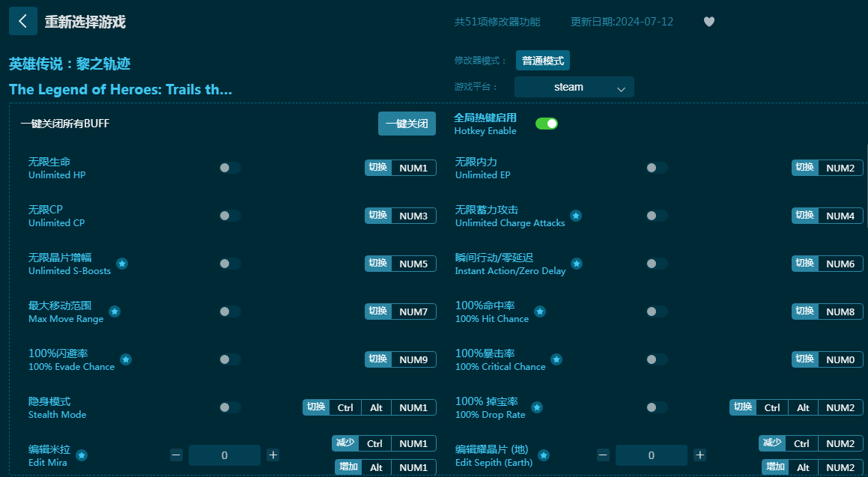
Task: Decrease Edit Mira value with minus
Action: tap(177, 455)
